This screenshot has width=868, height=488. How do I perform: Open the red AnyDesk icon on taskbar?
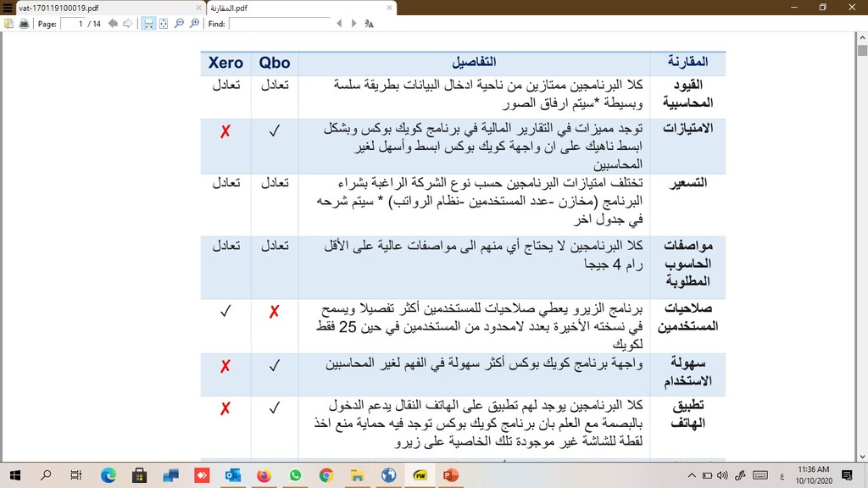coord(202,475)
